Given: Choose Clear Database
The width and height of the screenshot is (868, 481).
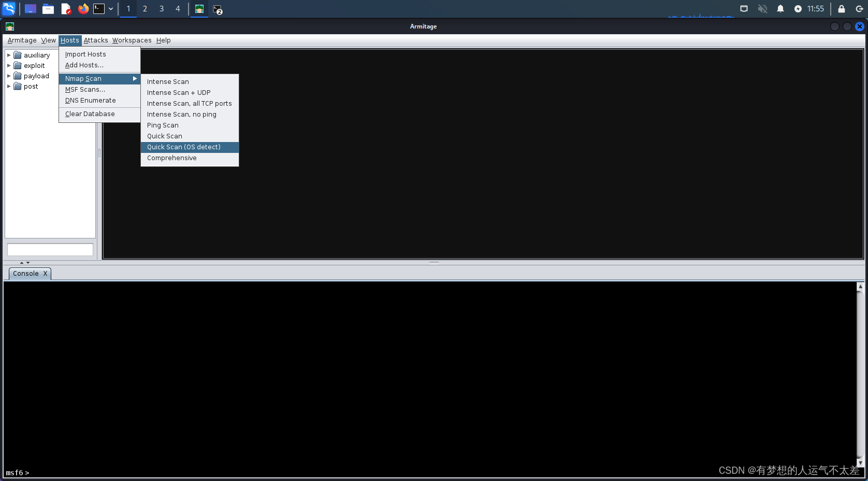Looking at the screenshot, I should [x=99, y=114].
